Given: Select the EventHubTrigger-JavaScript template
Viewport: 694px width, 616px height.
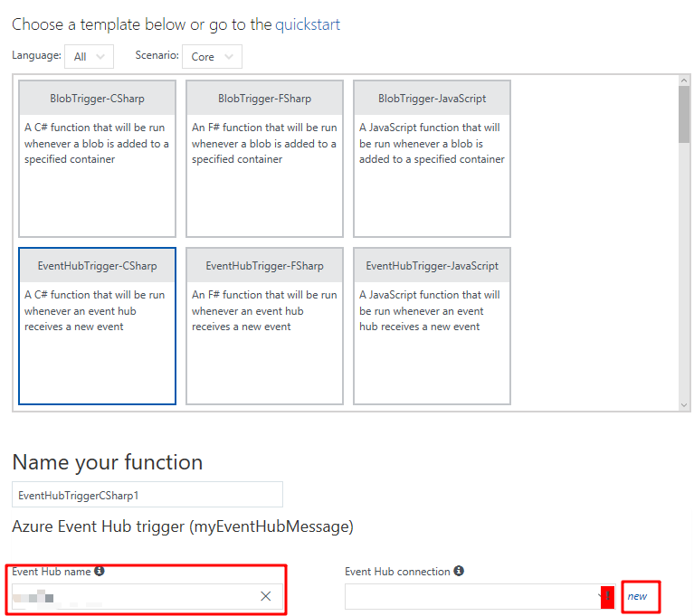Looking at the screenshot, I should coord(432,326).
